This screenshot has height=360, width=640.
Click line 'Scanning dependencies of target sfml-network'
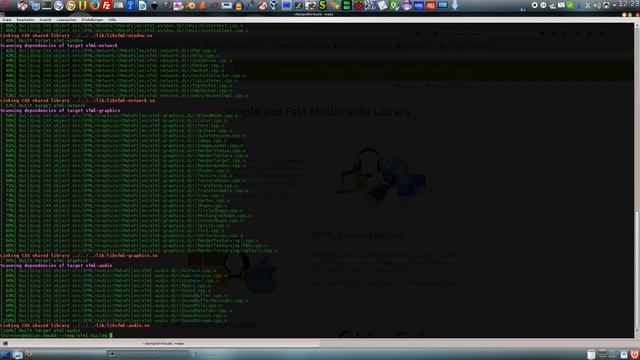pyautogui.click(x=59, y=45)
